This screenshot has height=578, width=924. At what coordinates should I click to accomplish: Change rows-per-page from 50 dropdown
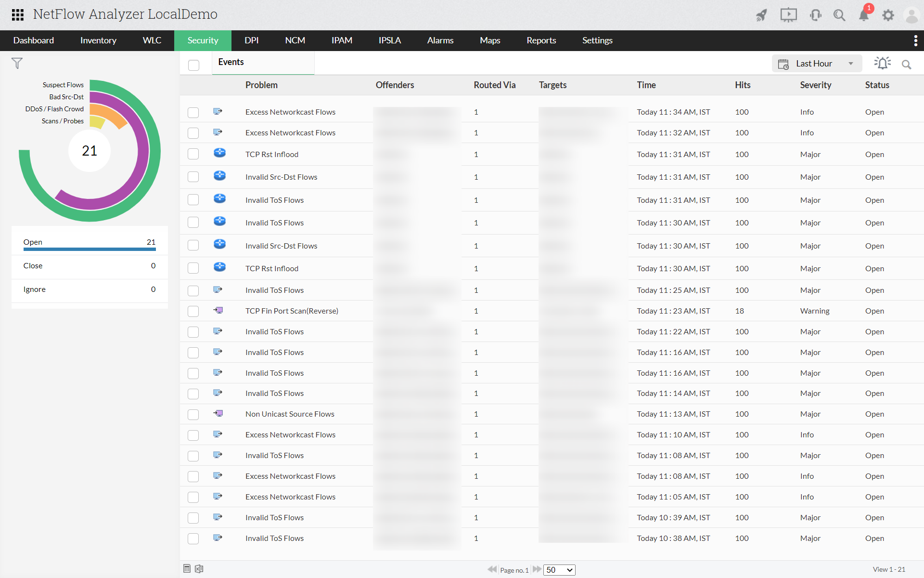[558, 569]
